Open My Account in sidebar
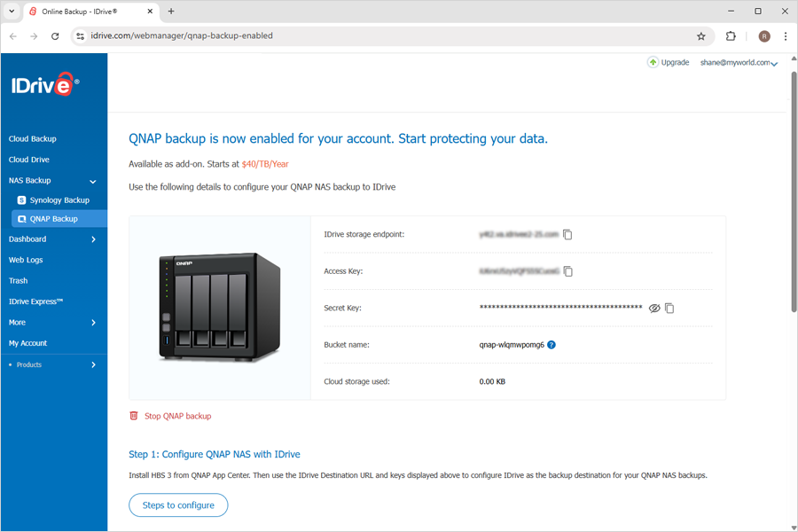This screenshot has width=798, height=532. pyautogui.click(x=28, y=343)
